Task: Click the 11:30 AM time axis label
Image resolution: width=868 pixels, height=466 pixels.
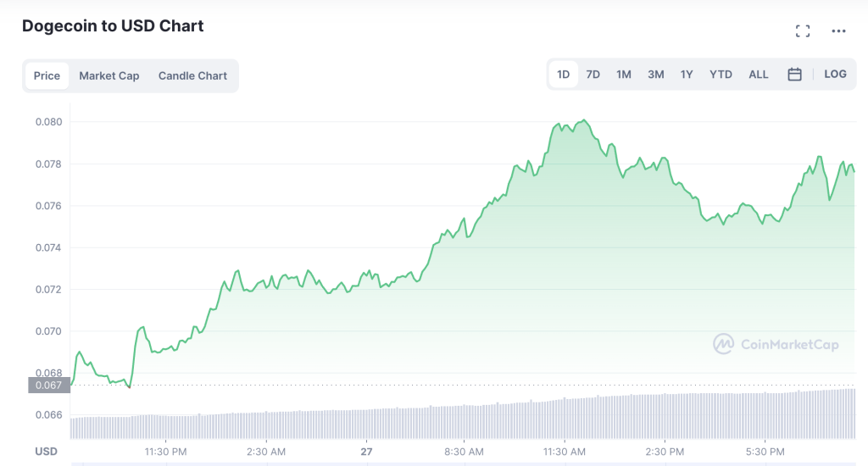Action: coord(564,452)
